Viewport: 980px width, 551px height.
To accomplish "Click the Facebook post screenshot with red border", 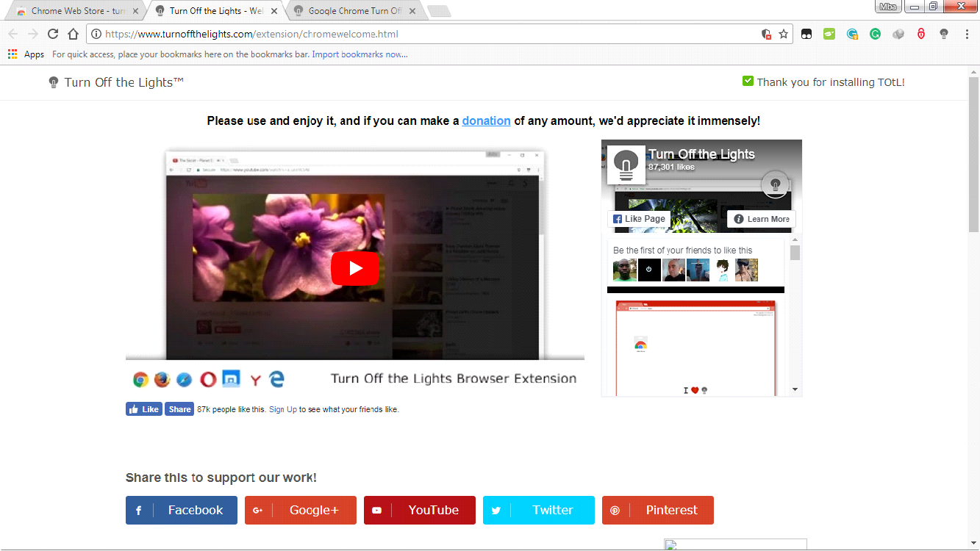I will pos(695,348).
